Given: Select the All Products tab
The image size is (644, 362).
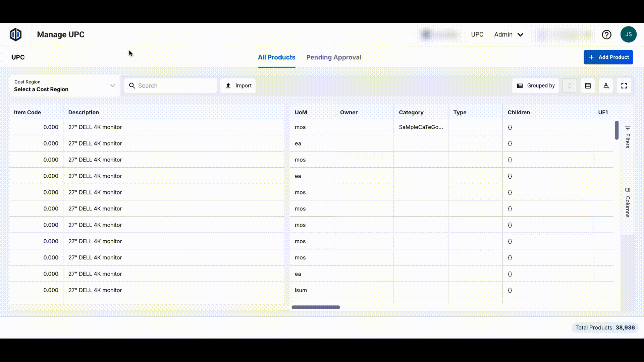Looking at the screenshot, I should (276, 57).
